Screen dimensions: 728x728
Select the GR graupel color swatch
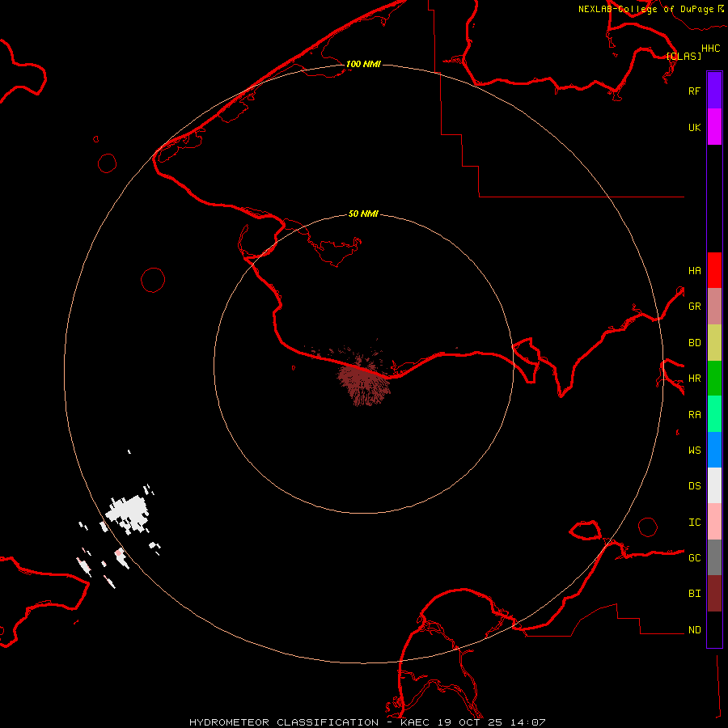click(714, 307)
